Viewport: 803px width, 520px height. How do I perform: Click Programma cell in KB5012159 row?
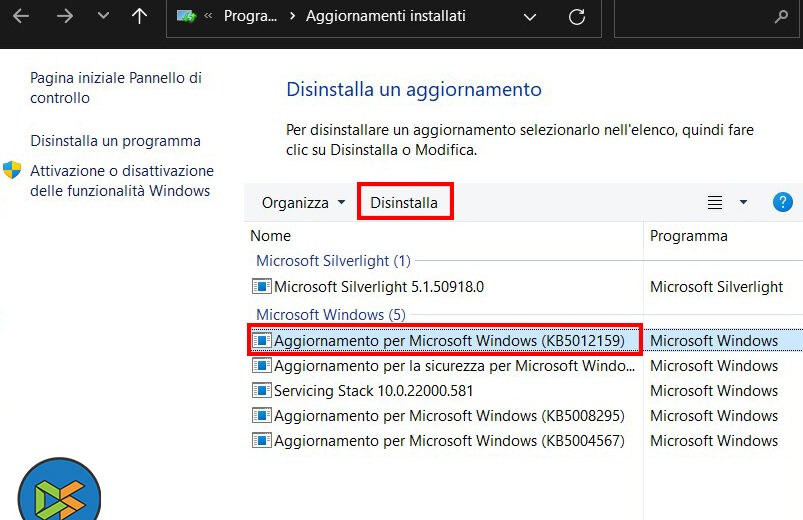[x=714, y=341]
